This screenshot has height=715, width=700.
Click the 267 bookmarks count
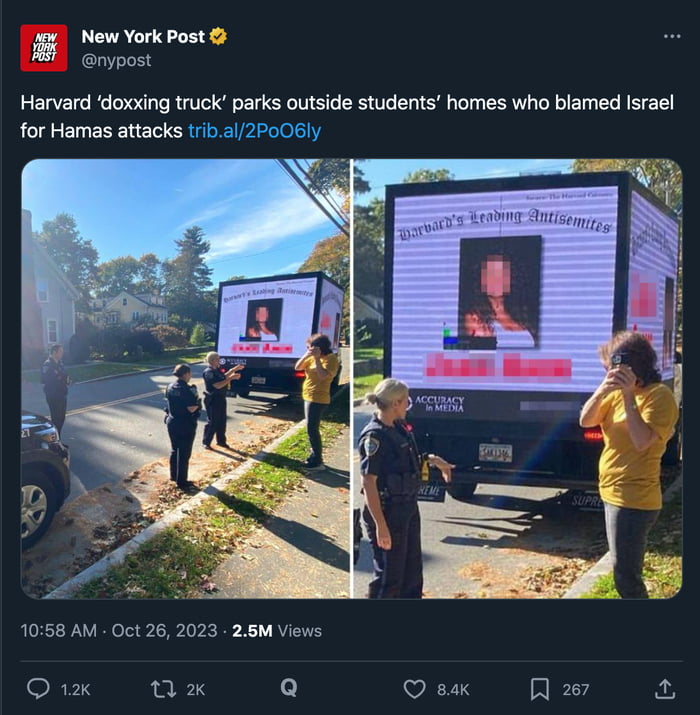576,689
